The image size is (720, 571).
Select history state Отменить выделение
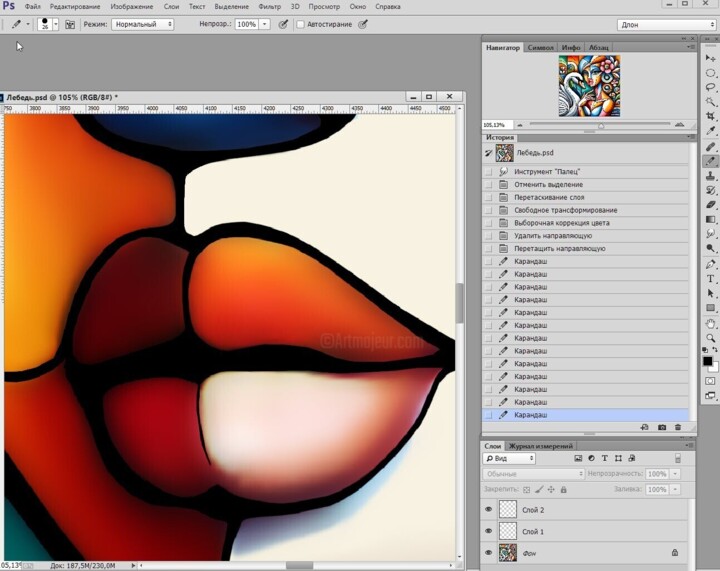point(585,185)
